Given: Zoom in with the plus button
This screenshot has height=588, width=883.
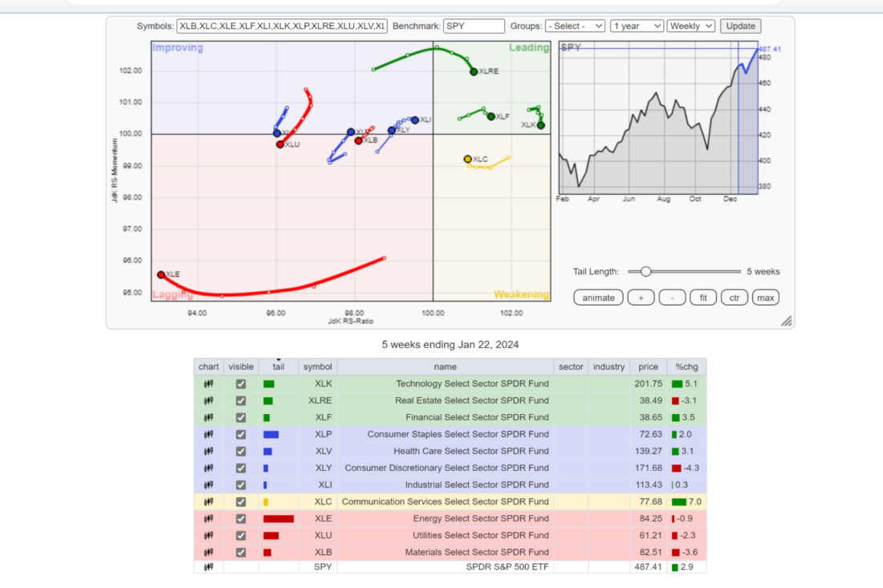Looking at the screenshot, I should click(641, 298).
